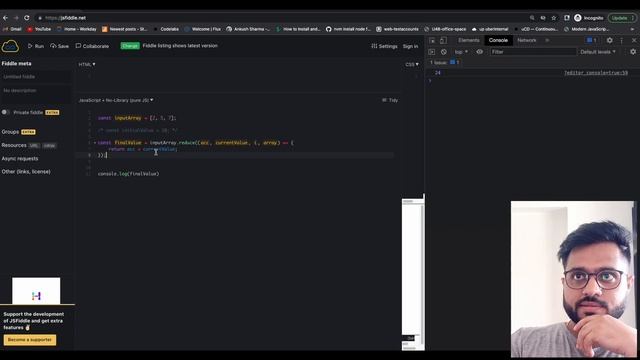Click the No description field
The image size is (640, 360).
coord(36,93)
